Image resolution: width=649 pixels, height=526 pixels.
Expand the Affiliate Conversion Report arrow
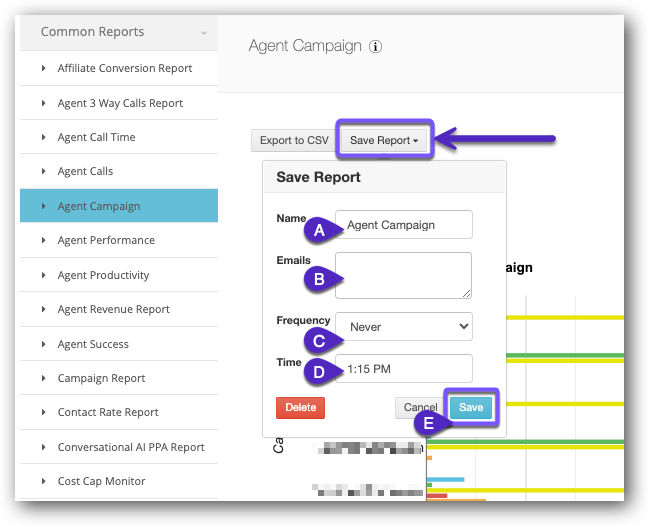(x=43, y=68)
